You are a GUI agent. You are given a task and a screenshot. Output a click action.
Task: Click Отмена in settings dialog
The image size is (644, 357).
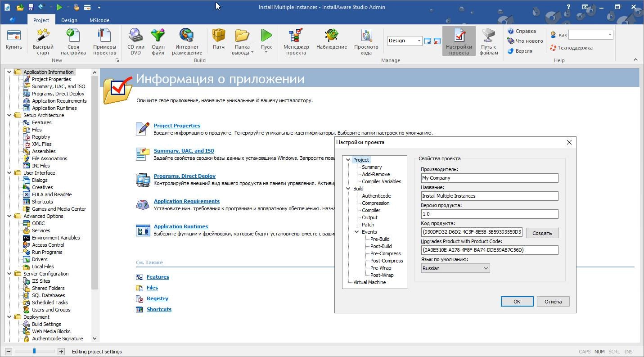(x=553, y=302)
